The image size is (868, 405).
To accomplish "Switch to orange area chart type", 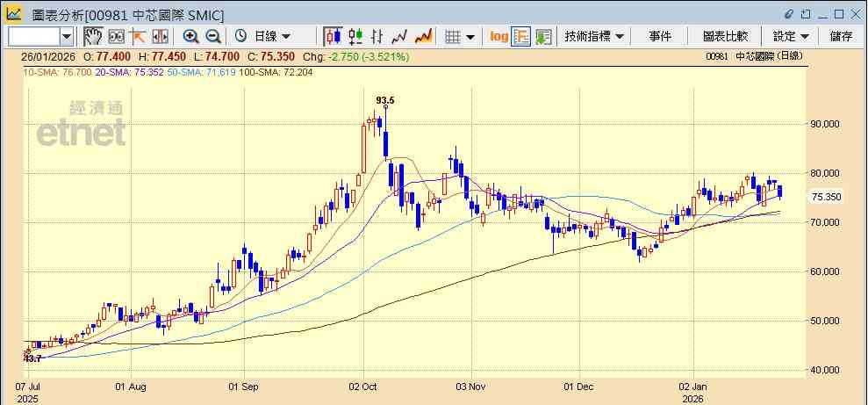I will coord(424,37).
